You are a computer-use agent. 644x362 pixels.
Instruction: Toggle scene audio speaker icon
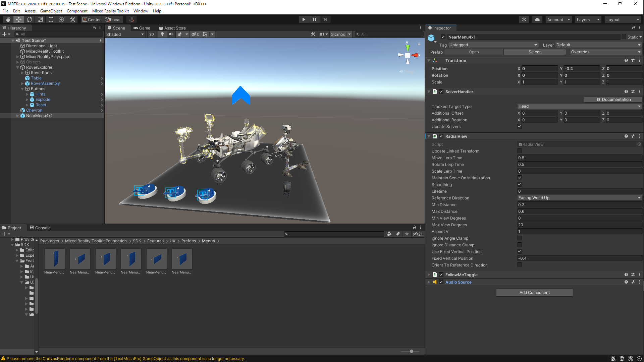pyautogui.click(x=171, y=34)
